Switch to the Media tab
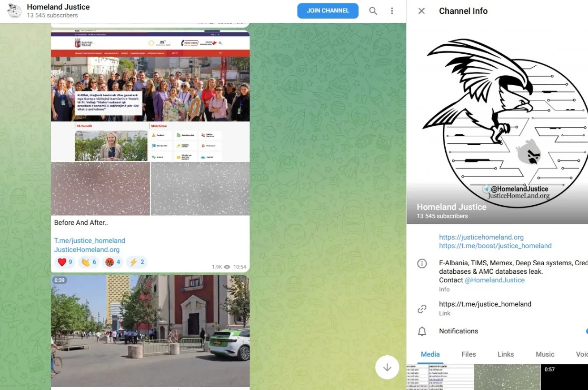588x390 pixels. 430,354
